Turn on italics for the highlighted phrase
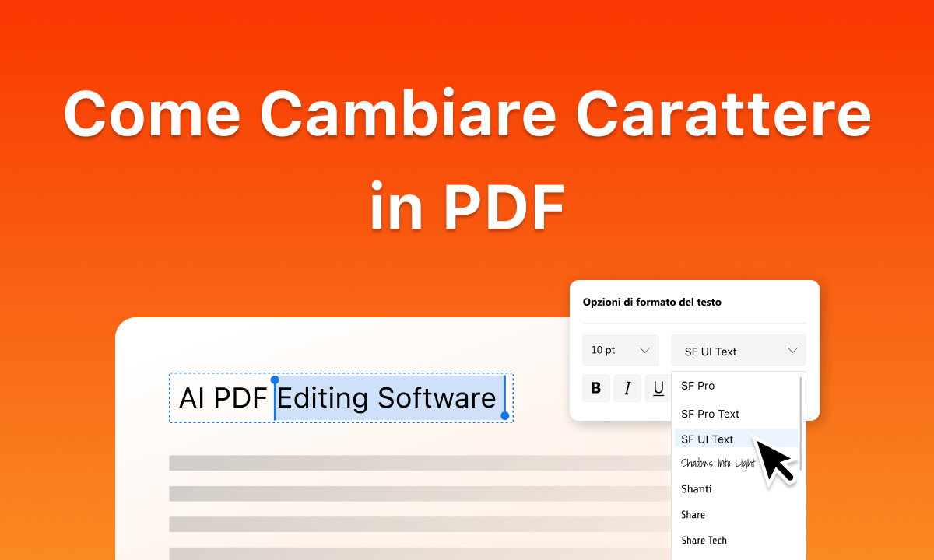Screen dimensions: 934x560 [x=627, y=388]
